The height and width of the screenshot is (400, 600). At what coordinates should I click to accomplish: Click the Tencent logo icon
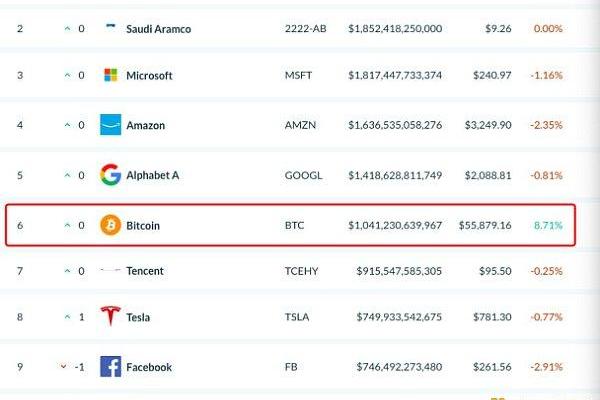click(x=111, y=270)
